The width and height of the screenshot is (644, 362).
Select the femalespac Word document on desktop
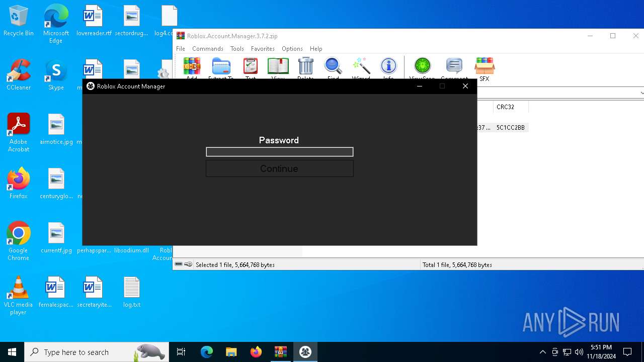56,293
